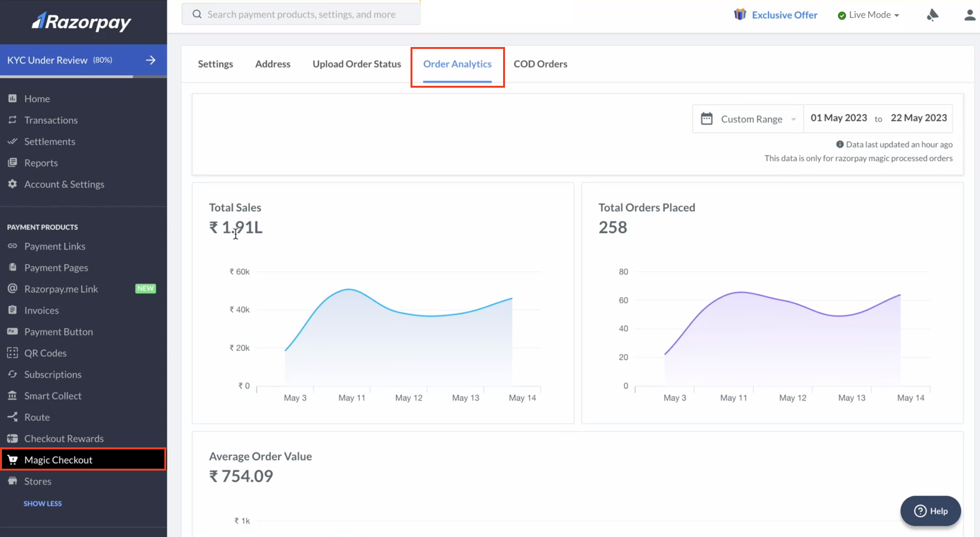Click the Exclusive Offer gift icon
This screenshot has height=537, width=980.
pos(740,15)
